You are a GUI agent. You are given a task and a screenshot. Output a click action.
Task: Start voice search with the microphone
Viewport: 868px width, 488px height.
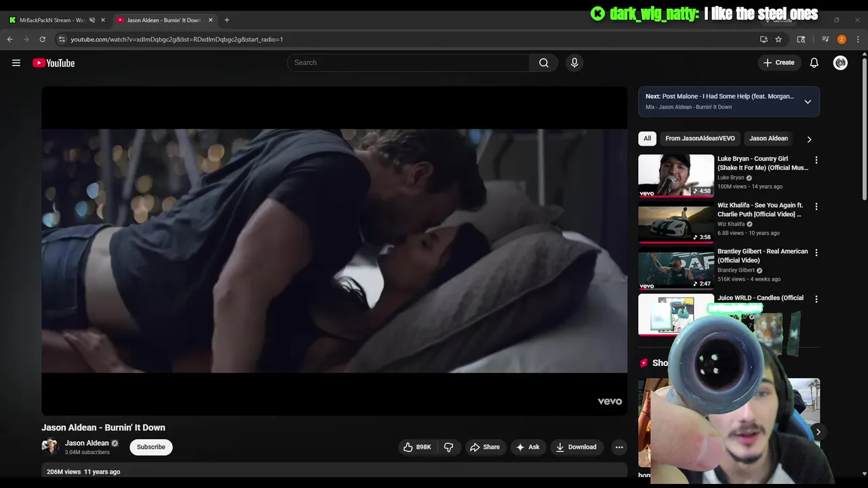click(574, 62)
